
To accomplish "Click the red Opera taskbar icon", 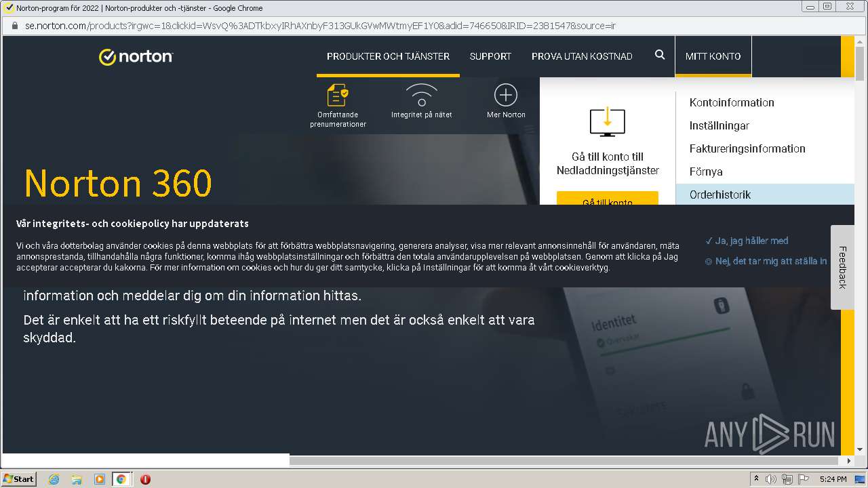I will click(x=145, y=479).
